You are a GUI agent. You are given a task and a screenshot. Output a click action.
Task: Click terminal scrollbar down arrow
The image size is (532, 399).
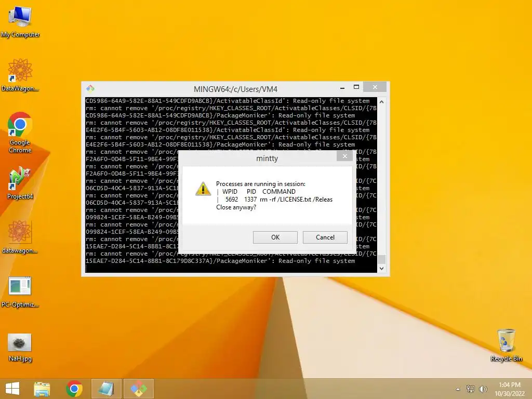pos(382,268)
